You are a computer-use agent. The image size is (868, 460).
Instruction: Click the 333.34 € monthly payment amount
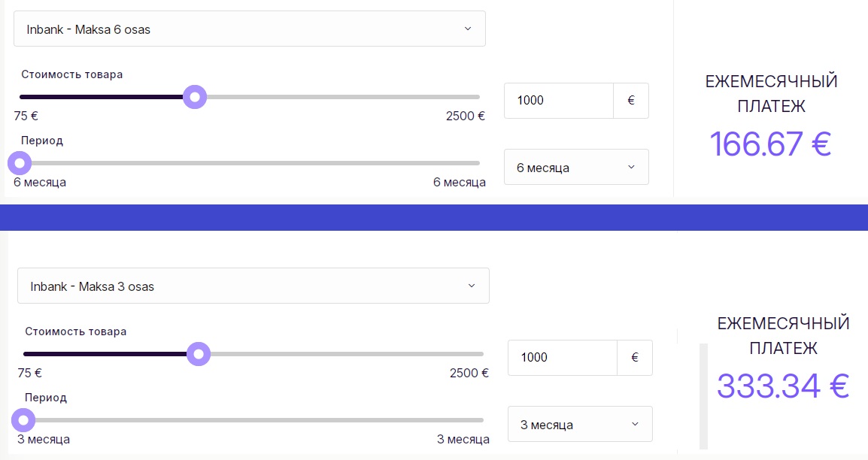tap(783, 386)
